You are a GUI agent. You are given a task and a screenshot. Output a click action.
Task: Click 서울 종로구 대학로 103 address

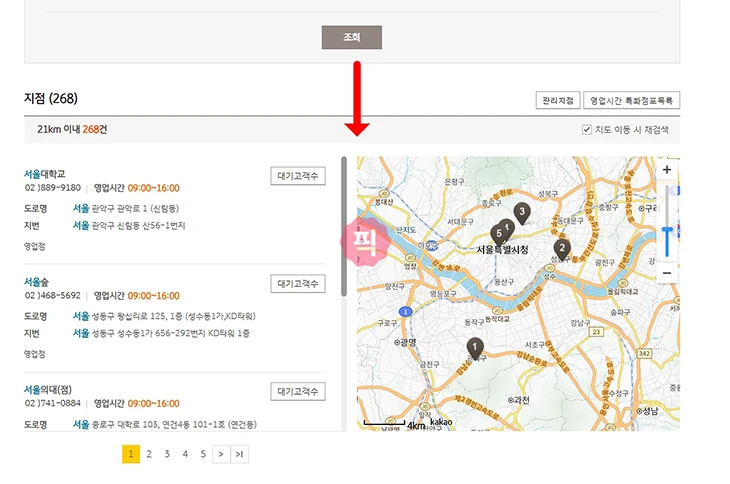[164, 424]
